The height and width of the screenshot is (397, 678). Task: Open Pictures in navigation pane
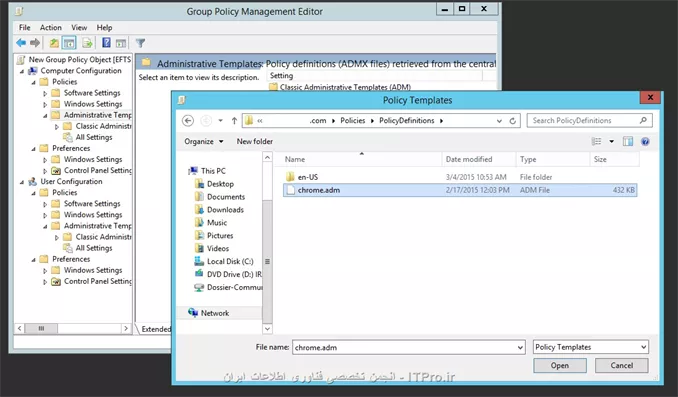pyautogui.click(x=220, y=236)
